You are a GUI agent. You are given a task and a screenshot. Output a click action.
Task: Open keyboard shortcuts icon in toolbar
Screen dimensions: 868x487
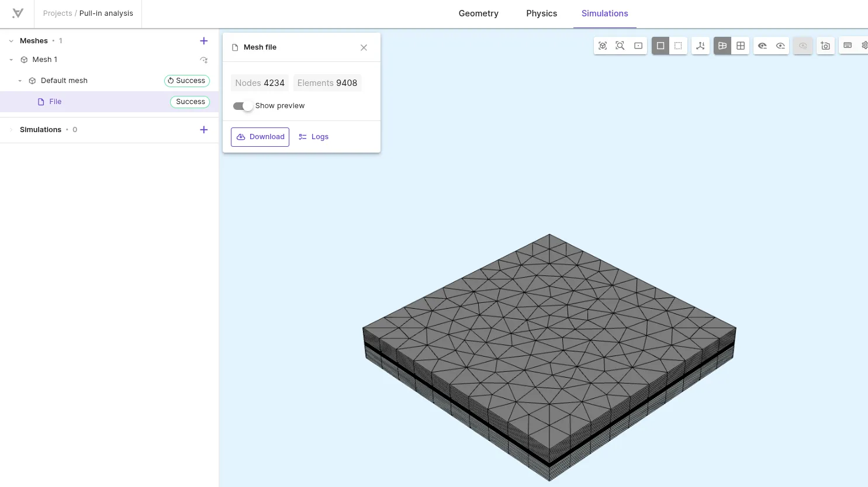pos(848,46)
